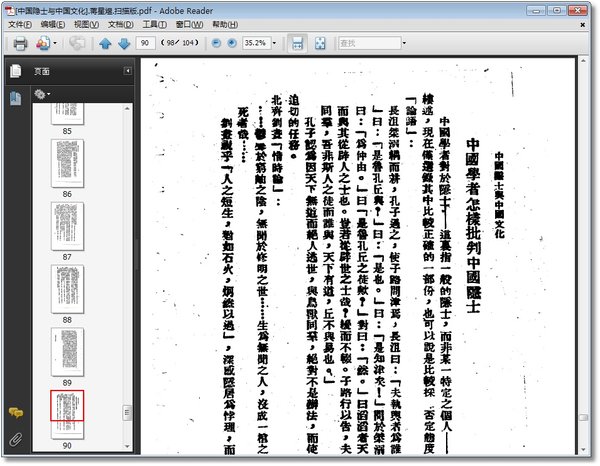Open the Bookmarks panel in sidebar
Screen dimensions: 600x466
pyautogui.click(x=16, y=97)
